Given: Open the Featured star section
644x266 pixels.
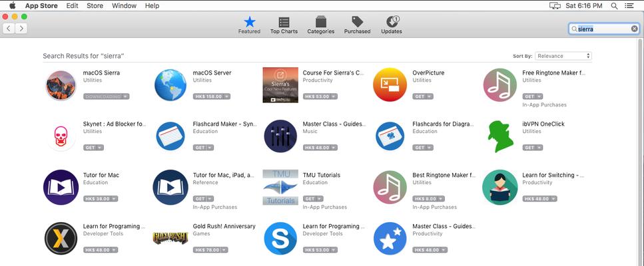Looking at the screenshot, I should click(x=249, y=25).
